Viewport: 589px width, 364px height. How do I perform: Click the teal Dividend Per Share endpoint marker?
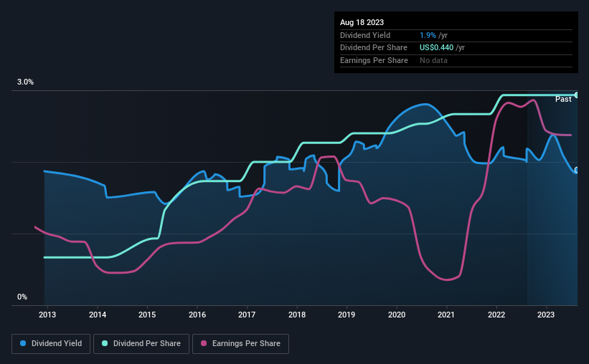pos(577,95)
